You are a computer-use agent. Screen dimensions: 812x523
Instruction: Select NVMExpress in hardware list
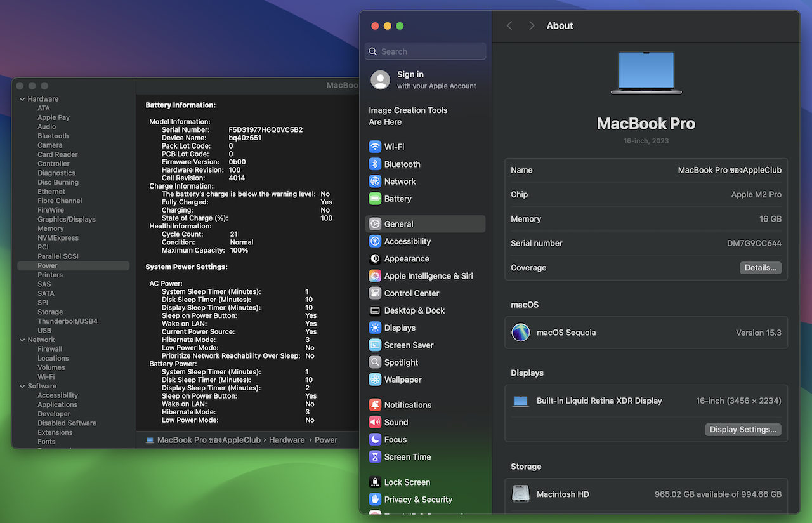pos(58,238)
